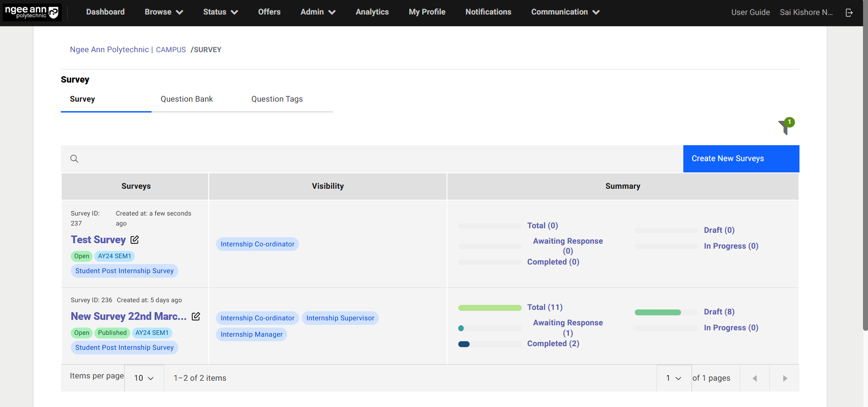868x407 pixels.
Task: Go to the previous page arrow
Action: pyautogui.click(x=755, y=378)
